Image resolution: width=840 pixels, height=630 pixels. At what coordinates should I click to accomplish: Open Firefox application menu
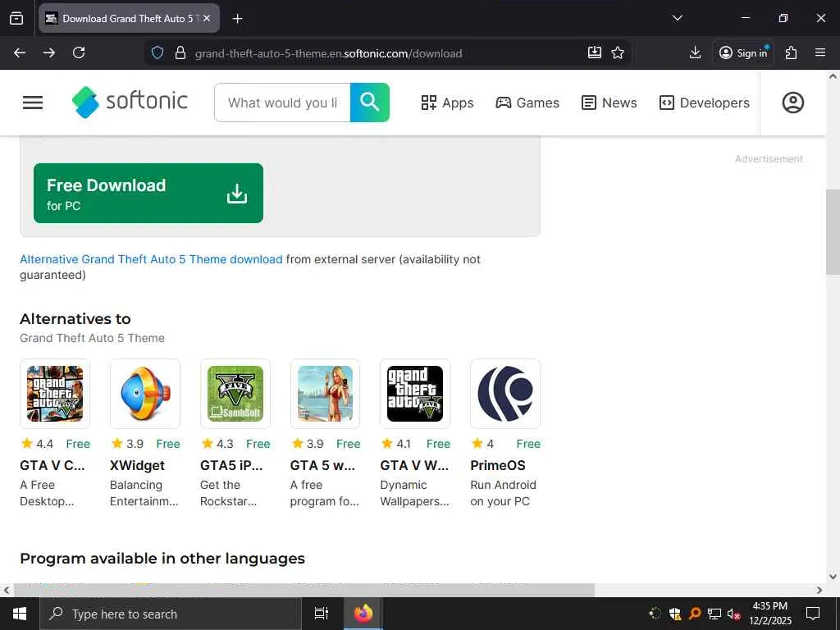[820, 52]
